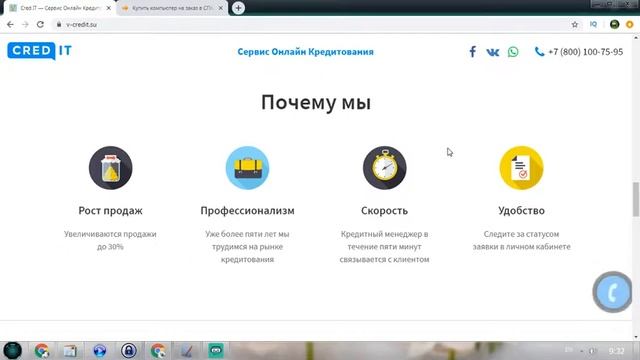Click the 'Сервис Онлайн Кредитования' heading link

[x=305, y=52]
